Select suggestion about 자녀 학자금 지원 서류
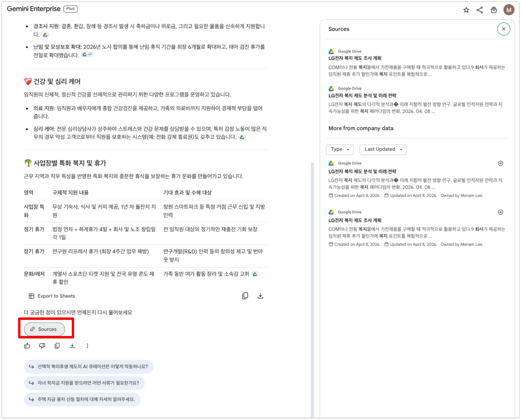The height and width of the screenshot is (420, 521). tap(84, 383)
